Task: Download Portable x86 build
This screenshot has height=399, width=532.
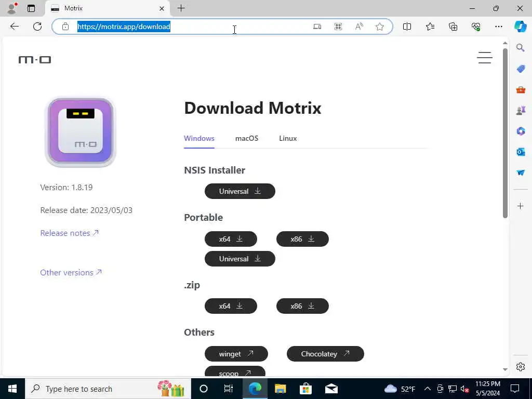Action: (302, 239)
